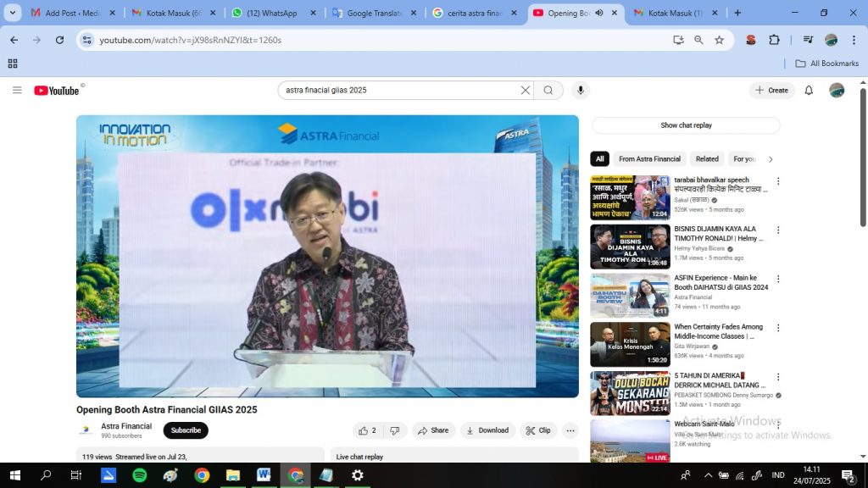Image resolution: width=868 pixels, height=488 pixels.
Task: Open YouTube notifications bell
Action: click(x=809, y=90)
